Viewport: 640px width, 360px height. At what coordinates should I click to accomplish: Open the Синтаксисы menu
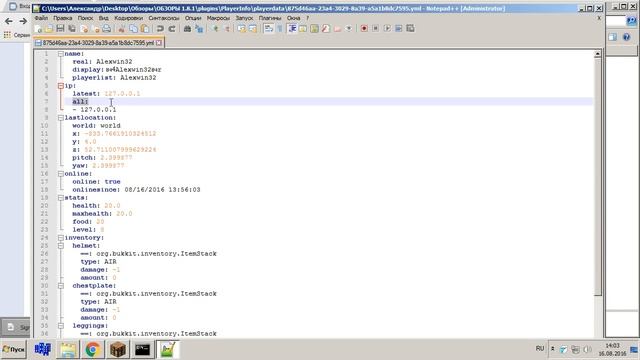(x=164, y=18)
